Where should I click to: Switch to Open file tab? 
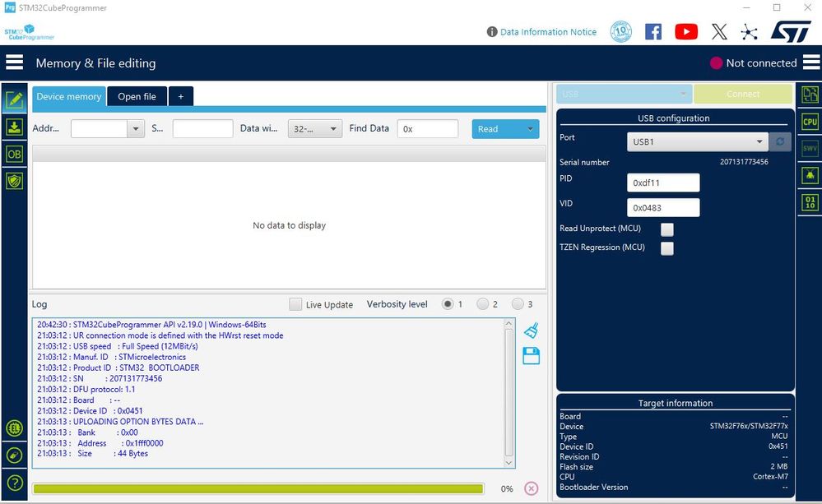pyautogui.click(x=137, y=96)
